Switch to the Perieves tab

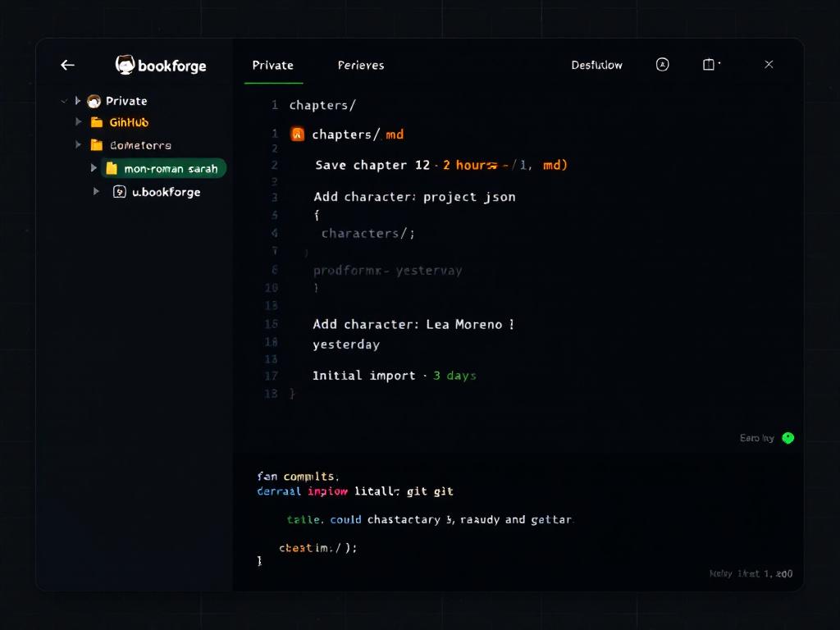pos(361,65)
